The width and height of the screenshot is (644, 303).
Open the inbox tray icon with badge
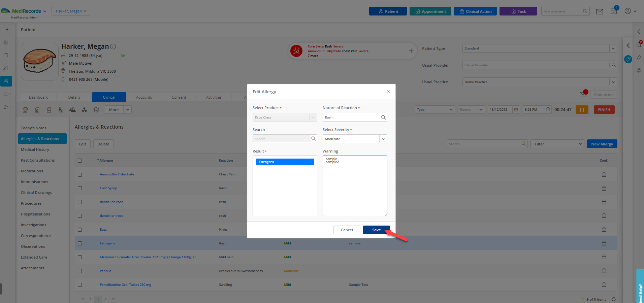point(614,11)
